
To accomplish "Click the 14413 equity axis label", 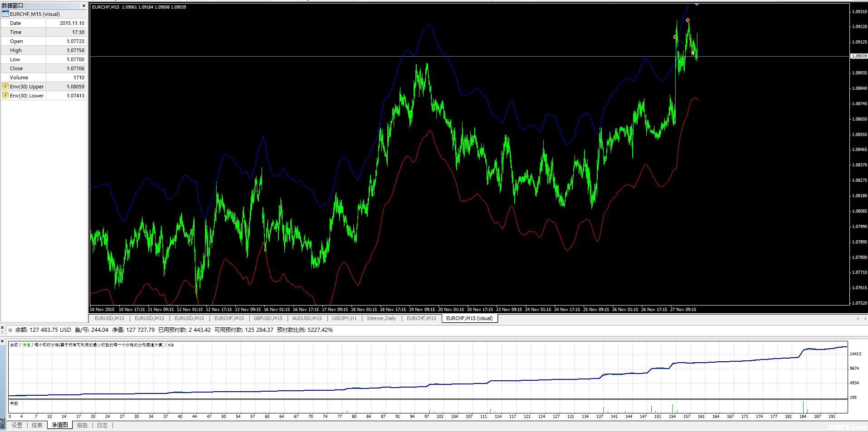I will coord(855,354).
